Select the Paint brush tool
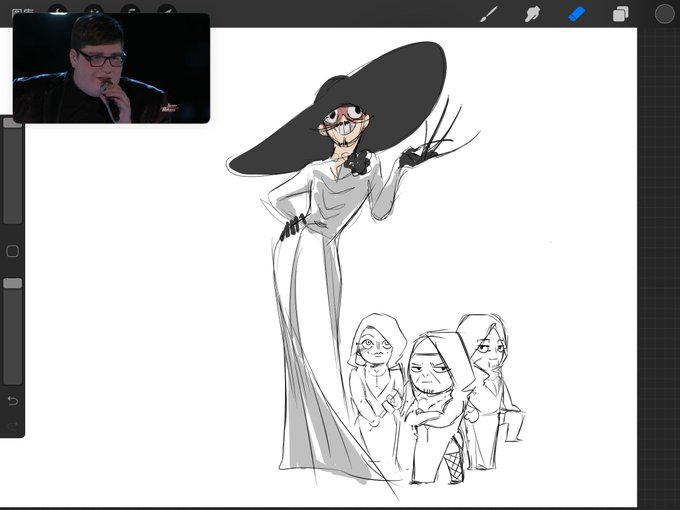This screenshot has width=680, height=510. (x=489, y=14)
